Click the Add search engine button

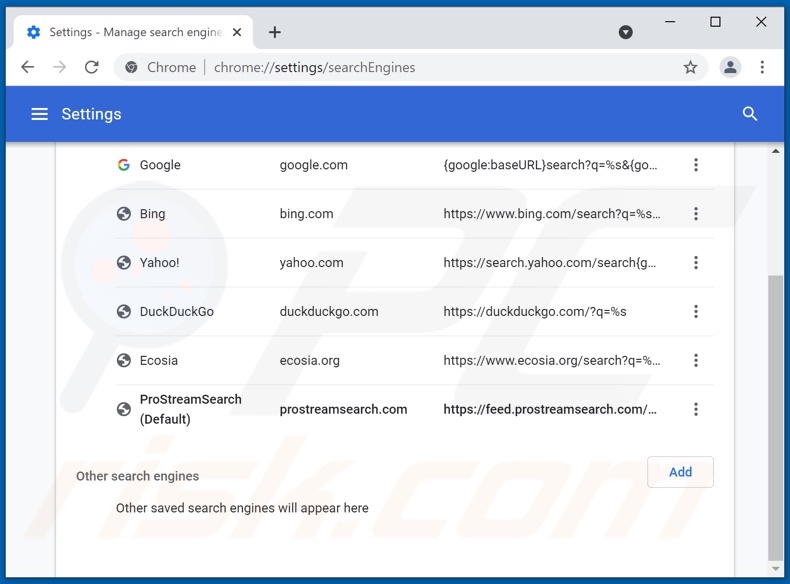click(680, 472)
